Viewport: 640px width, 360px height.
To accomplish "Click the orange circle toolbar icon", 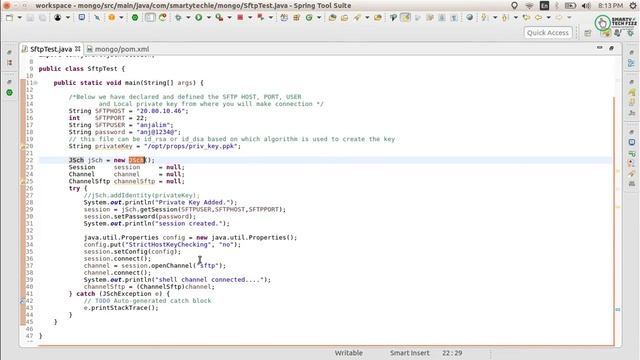I will [x=111, y=18].
